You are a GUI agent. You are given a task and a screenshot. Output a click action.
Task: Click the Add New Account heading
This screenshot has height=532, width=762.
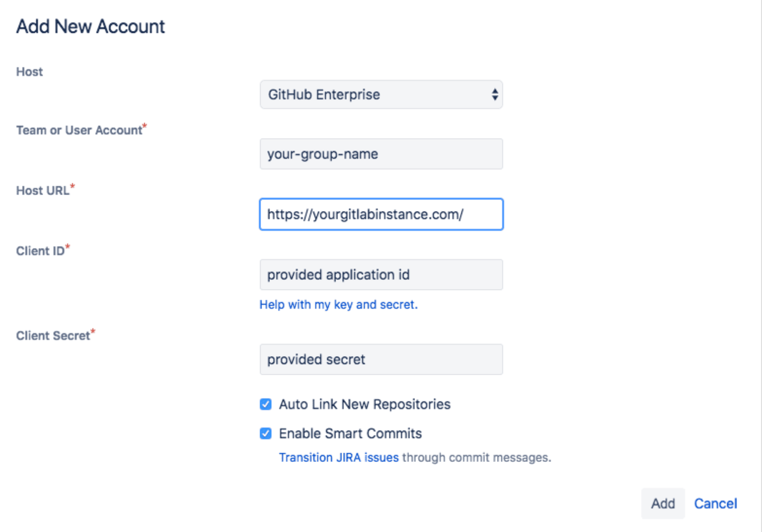click(x=90, y=26)
